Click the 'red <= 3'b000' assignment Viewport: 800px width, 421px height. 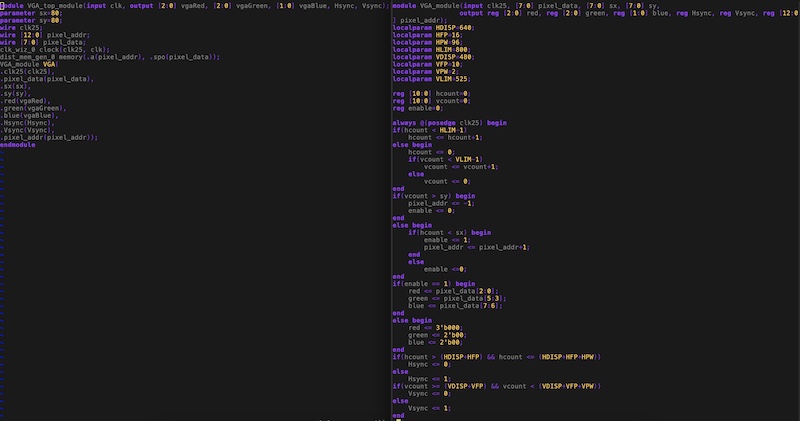pyautogui.click(x=434, y=326)
